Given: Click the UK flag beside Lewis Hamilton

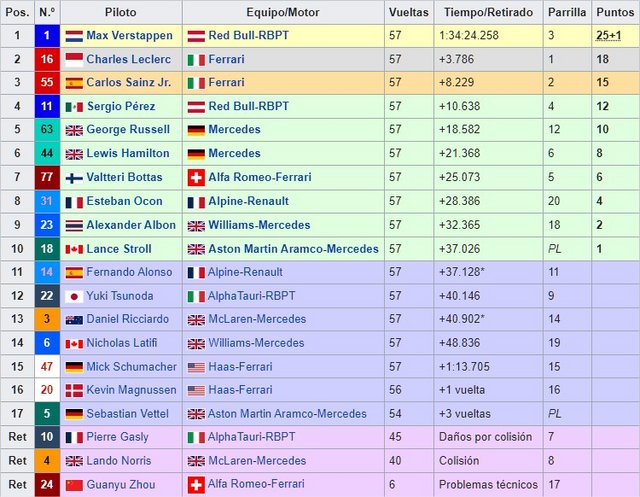Looking at the screenshot, I should (x=74, y=154).
